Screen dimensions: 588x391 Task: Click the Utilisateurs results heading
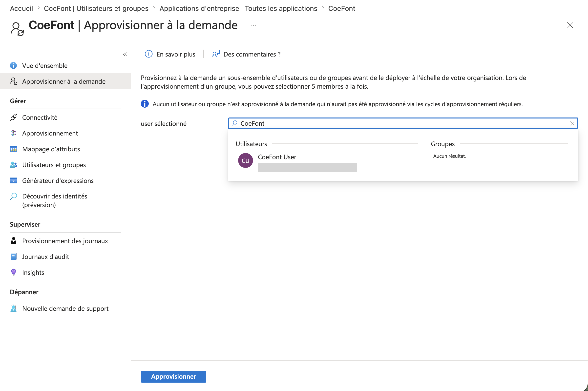pyautogui.click(x=251, y=144)
